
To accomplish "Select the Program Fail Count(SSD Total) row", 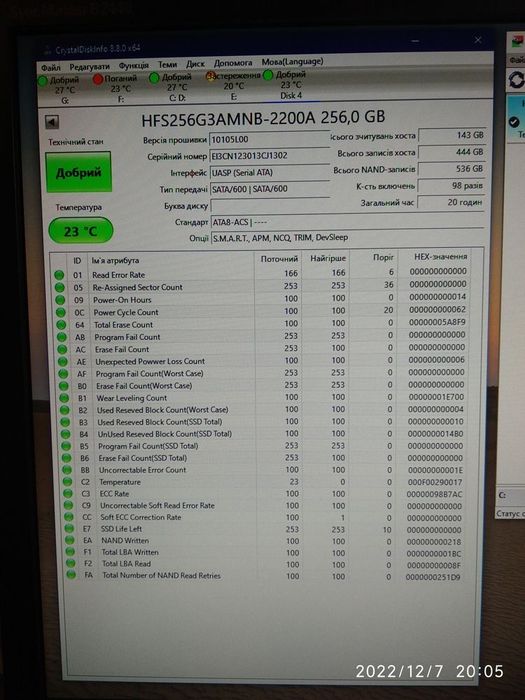I will (261, 446).
